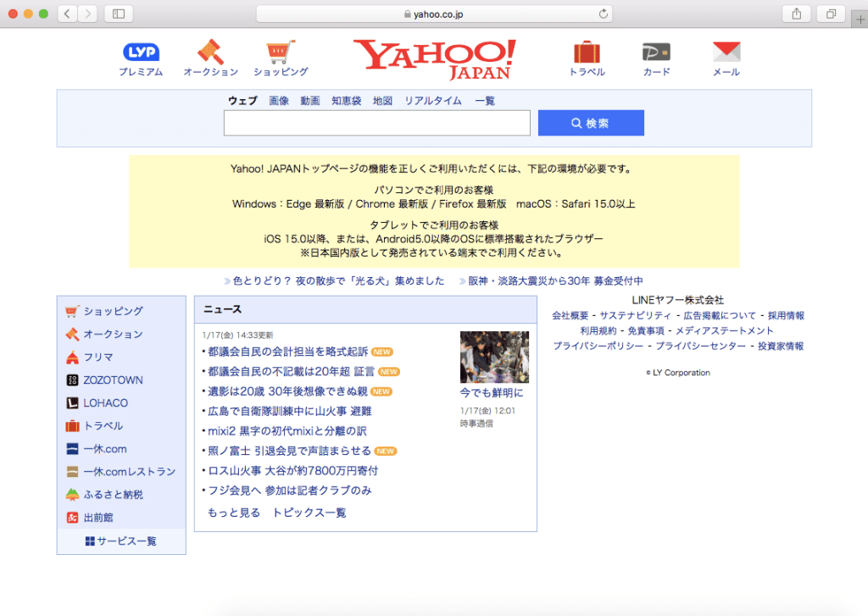Click the Yahoo! JAPAN logo
This screenshot has height=616, width=868.
435,58
